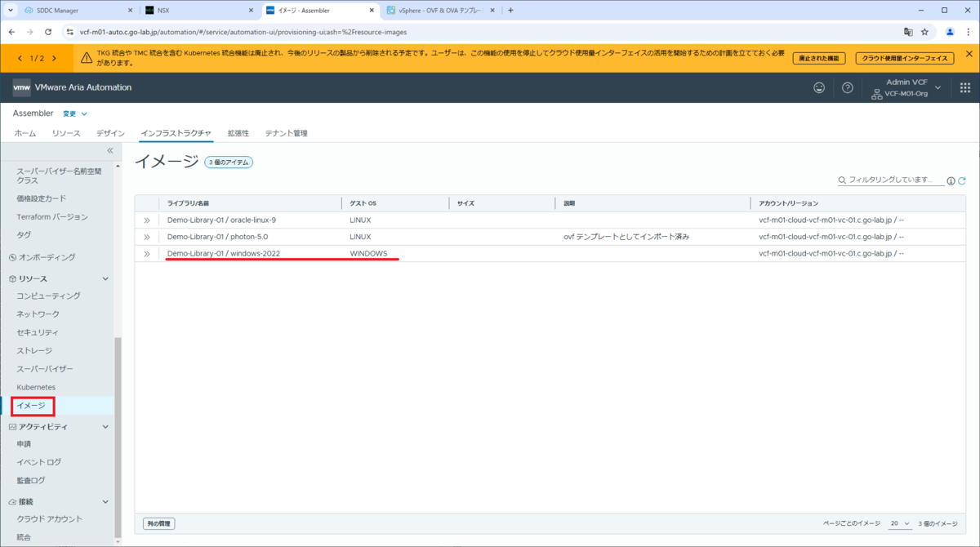Viewport: 980px width, 547px height.
Task: Collapse the 接続 sidebar section
Action: (105, 501)
